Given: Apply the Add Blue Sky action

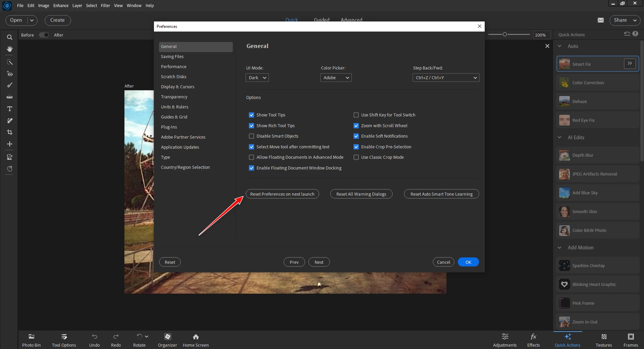Looking at the screenshot, I should pos(598,193).
